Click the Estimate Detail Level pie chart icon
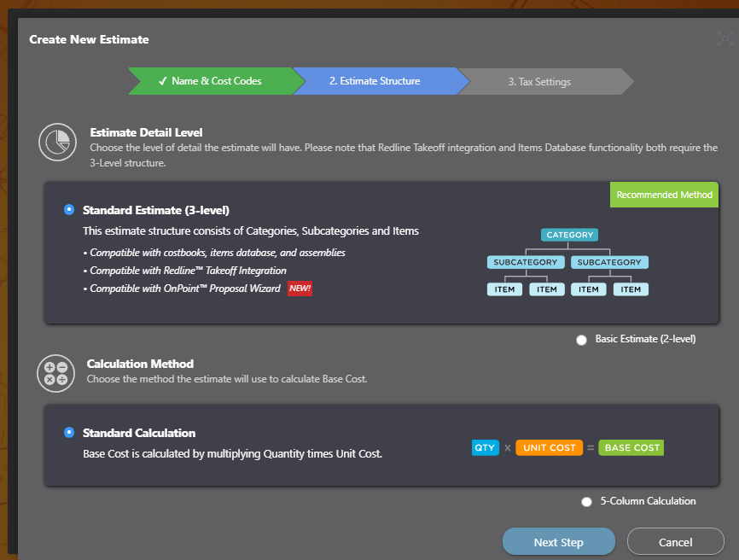The width and height of the screenshot is (739, 560). (x=57, y=143)
